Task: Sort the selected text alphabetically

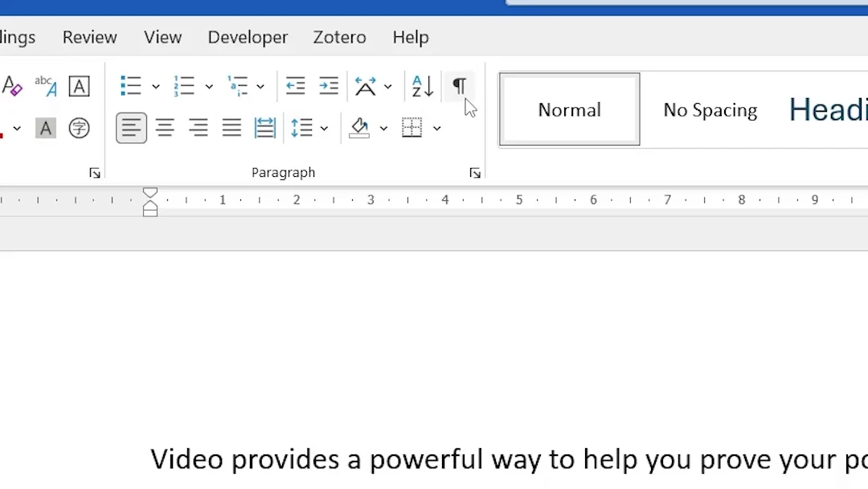Action: [x=423, y=86]
